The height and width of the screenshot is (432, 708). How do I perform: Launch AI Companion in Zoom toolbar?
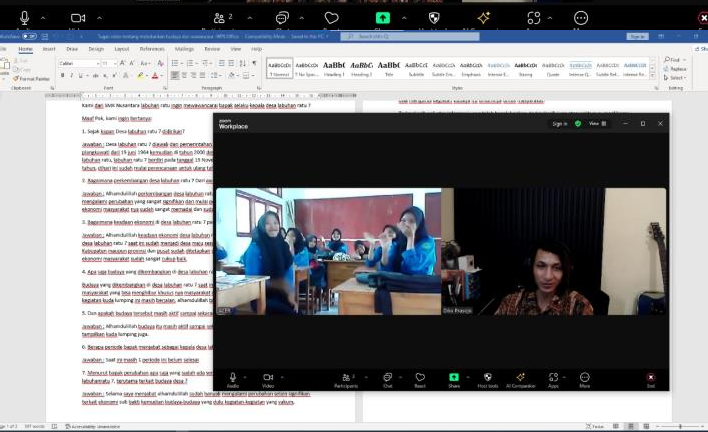click(x=520, y=378)
